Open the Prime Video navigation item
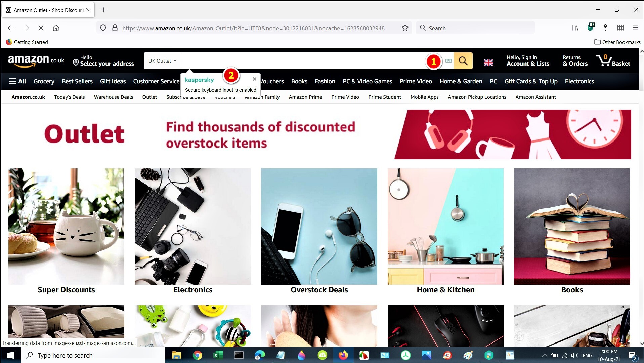The width and height of the screenshot is (644, 363). 416,81
